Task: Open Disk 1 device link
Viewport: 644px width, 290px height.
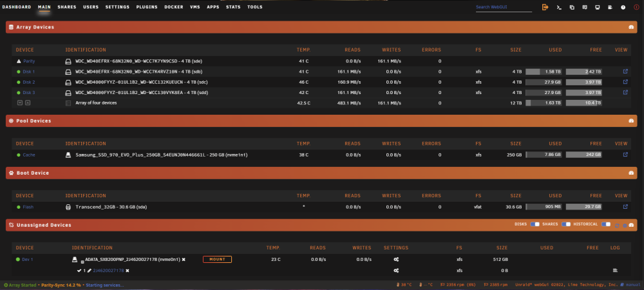Action: pos(29,72)
